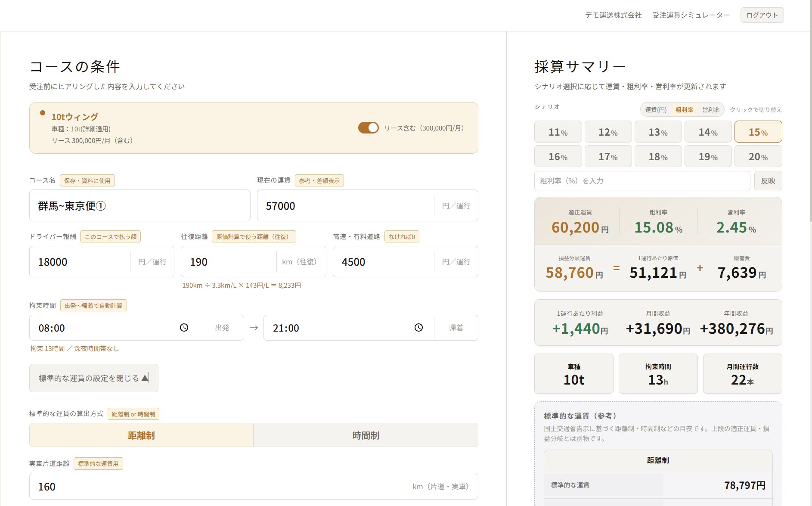812x506 pixels.
Task: Apply margin with the 反映 button
Action: point(768,181)
